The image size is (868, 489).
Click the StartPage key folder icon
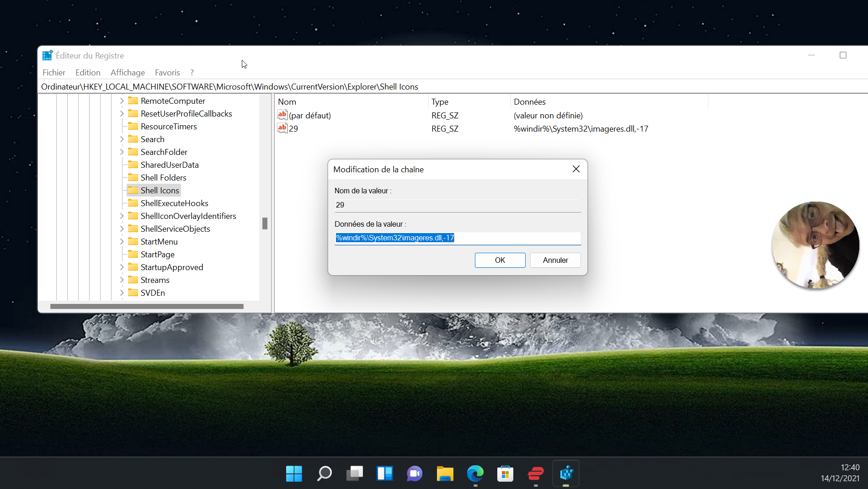pyautogui.click(x=133, y=254)
